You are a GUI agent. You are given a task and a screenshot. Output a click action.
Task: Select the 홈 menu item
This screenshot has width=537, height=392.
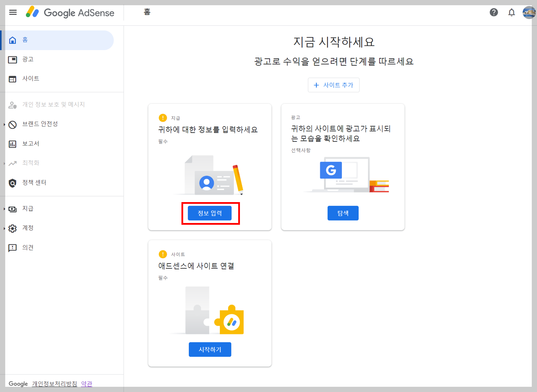(x=57, y=40)
